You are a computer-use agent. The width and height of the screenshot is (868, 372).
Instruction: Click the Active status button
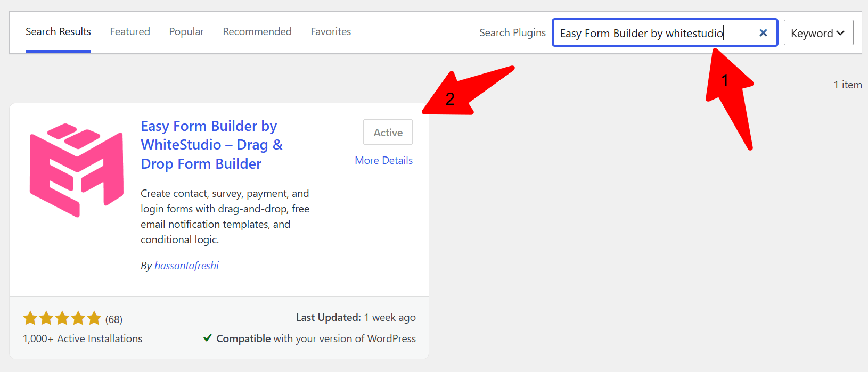[388, 132]
